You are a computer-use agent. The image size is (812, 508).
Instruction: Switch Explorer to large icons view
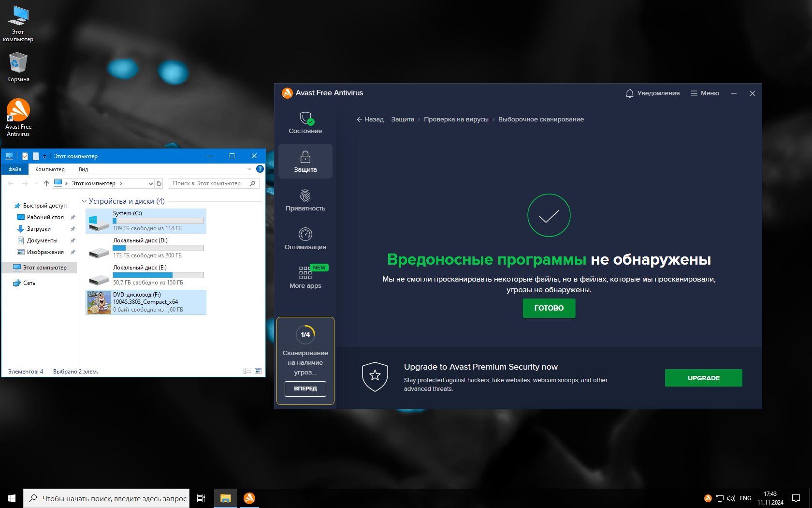[258, 371]
